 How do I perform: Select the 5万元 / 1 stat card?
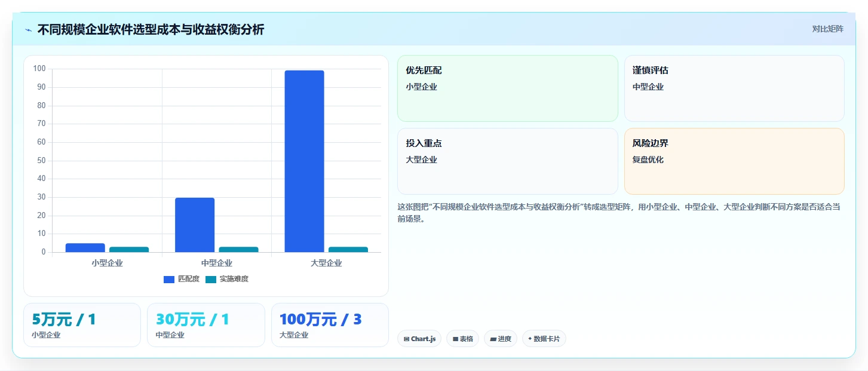(82, 325)
